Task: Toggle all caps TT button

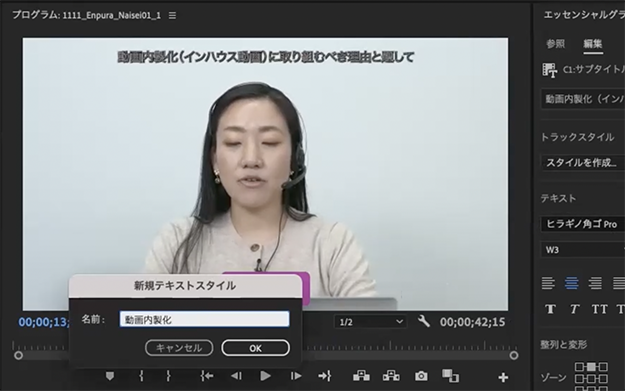Action: click(600, 309)
